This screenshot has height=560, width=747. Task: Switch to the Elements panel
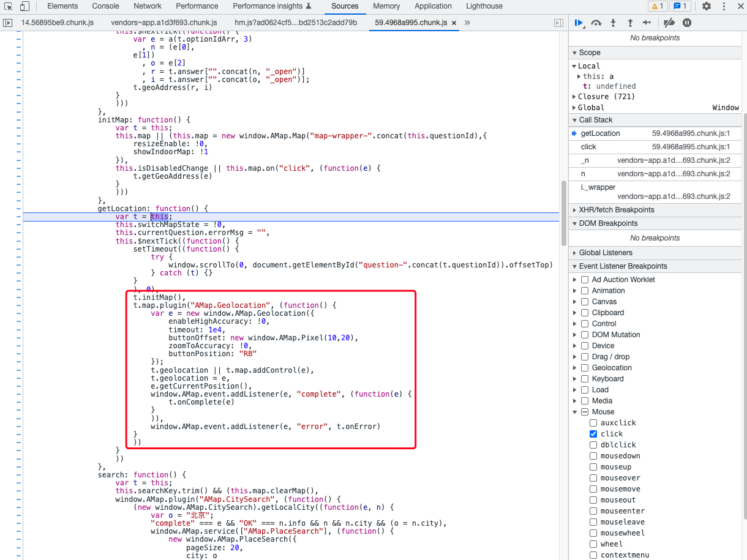coord(62,6)
